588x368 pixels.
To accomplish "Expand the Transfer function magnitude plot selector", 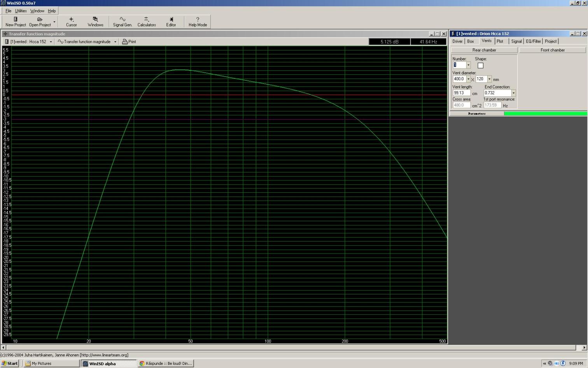I will (115, 42).
